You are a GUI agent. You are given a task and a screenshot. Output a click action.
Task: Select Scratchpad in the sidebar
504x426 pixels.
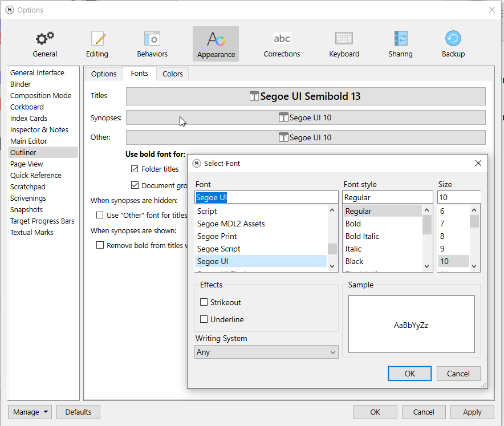coord(43,187)
